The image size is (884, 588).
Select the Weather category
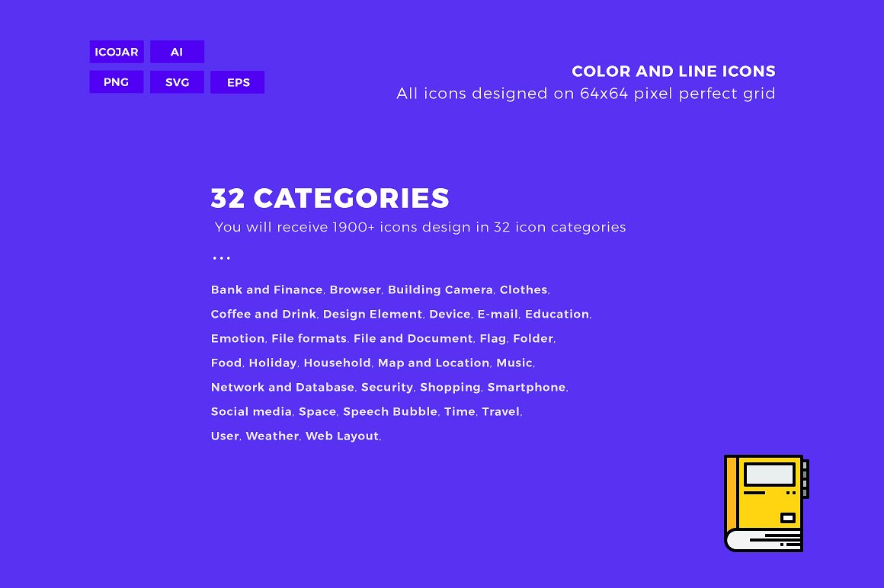[x=272, y=436]
